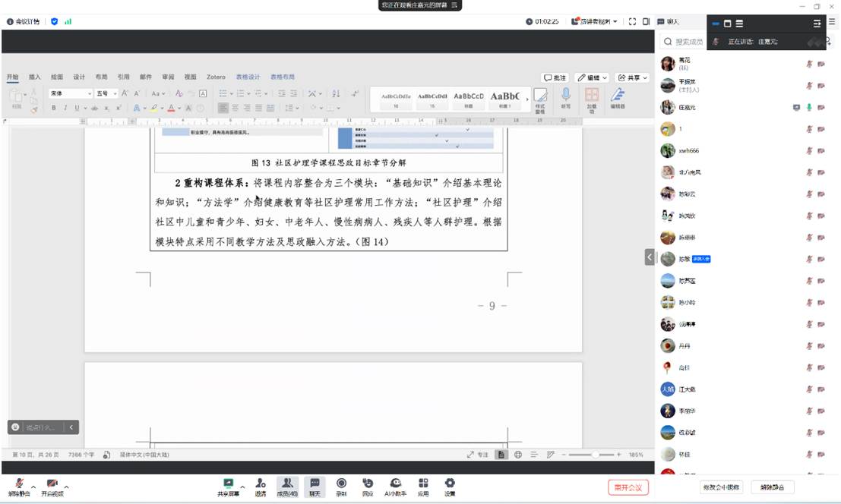Viewport: 841px width, 504px height.
Task: Toggle the Chat button in meeting toolbar
Action: tap(315, 487)
